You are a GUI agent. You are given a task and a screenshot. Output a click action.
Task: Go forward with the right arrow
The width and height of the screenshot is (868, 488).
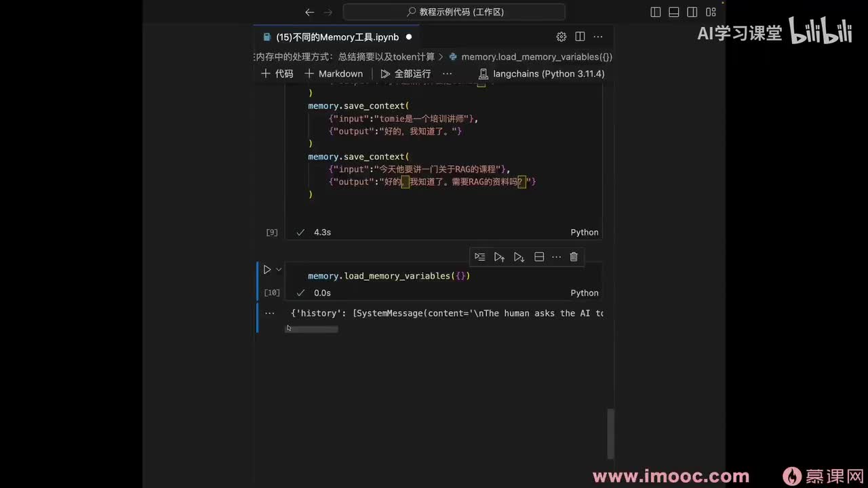coord(329,12)
